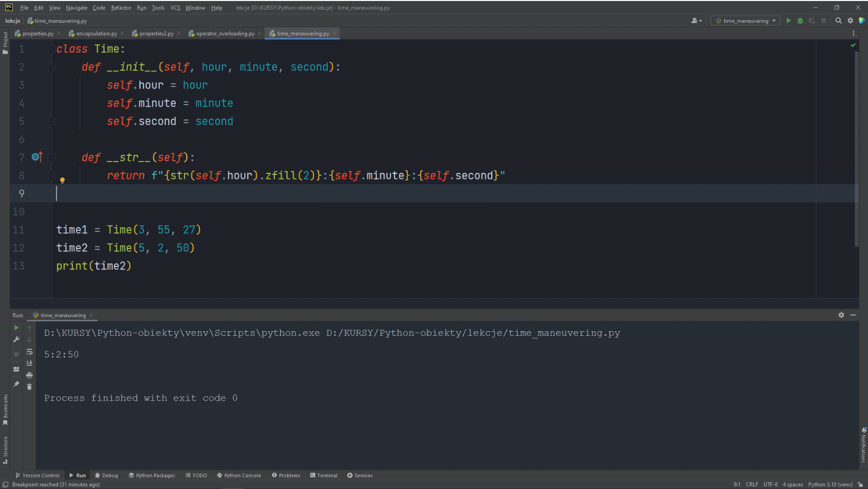Toggle the Pin Tab icon in Run panel
Viewport: 868px width, 489px height.
(x=17, y=384)
